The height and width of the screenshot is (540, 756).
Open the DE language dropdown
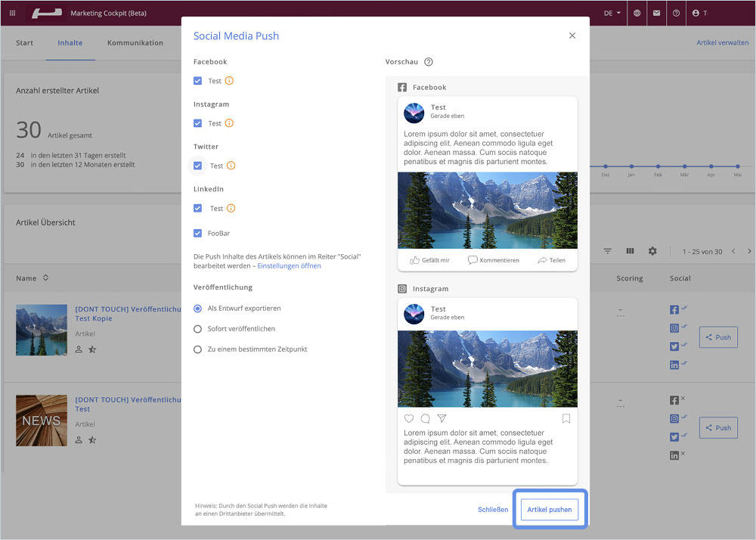click(612, 13)
